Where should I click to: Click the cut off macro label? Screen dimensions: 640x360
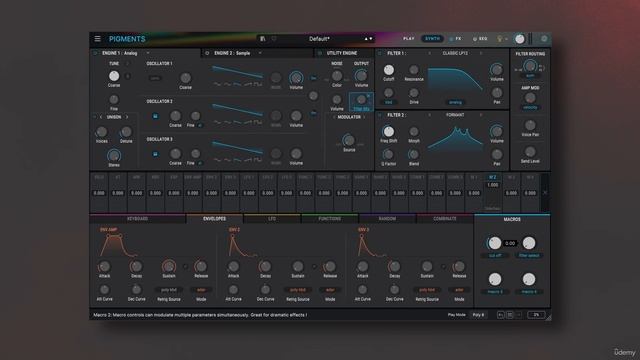(495, 256)
